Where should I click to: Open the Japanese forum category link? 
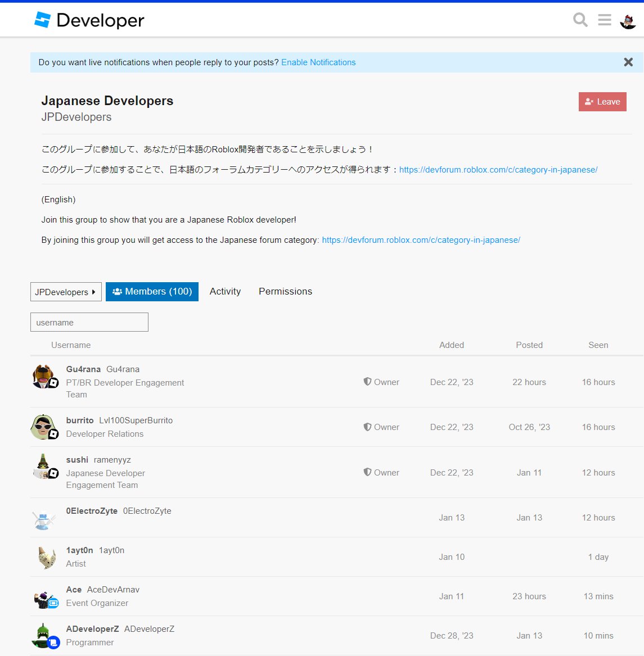tap(498, 169)
